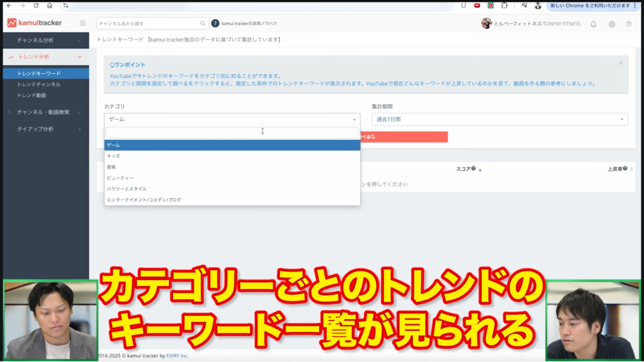Click the 新しい Chrome update notice
Viewport: 644px width, 362px height.
(590, 5)
